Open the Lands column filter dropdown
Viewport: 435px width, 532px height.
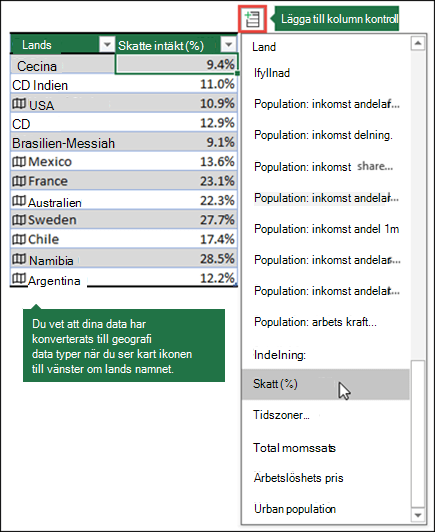[107, 44]
